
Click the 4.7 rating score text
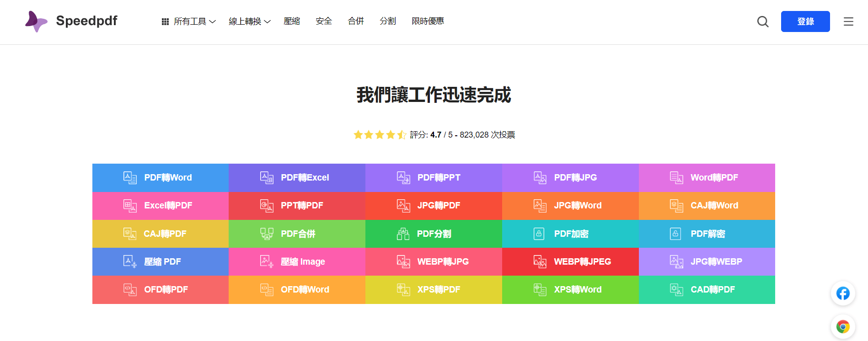click(x=436, y=135)
